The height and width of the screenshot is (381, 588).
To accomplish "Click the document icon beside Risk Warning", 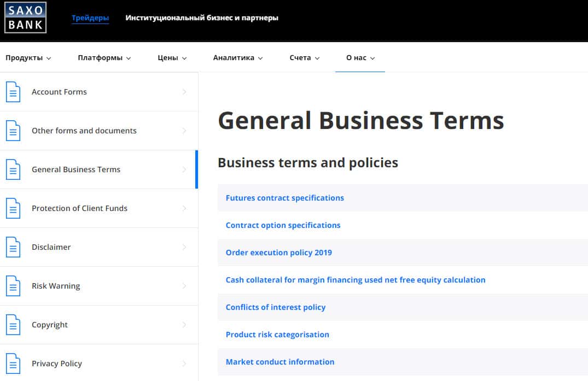I will tap(13, 286).
